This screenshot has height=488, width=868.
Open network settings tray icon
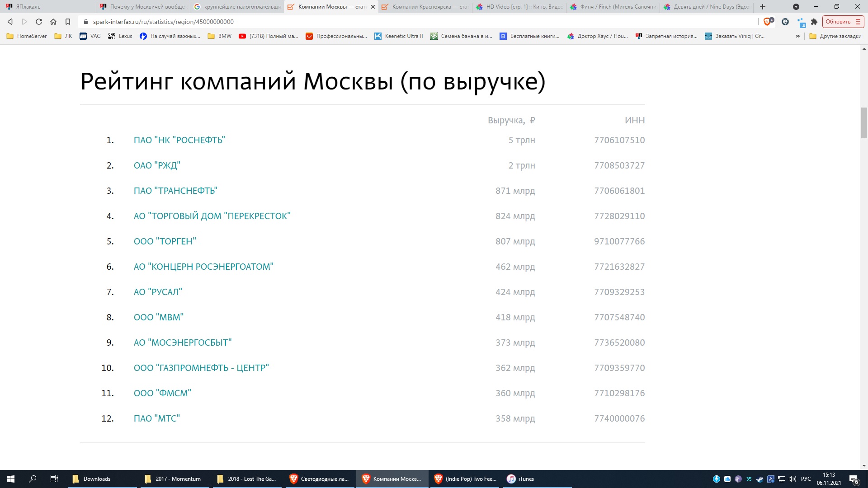(781, 479)
